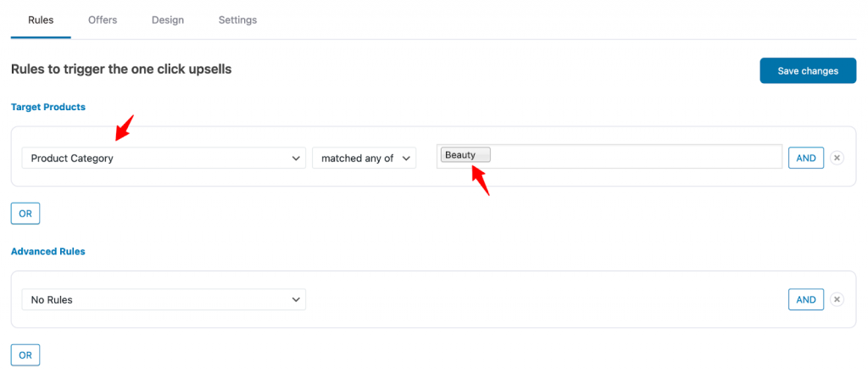Switch to the Offers tab
Viewport: 868px width, 379px height.
coord(103,20)
